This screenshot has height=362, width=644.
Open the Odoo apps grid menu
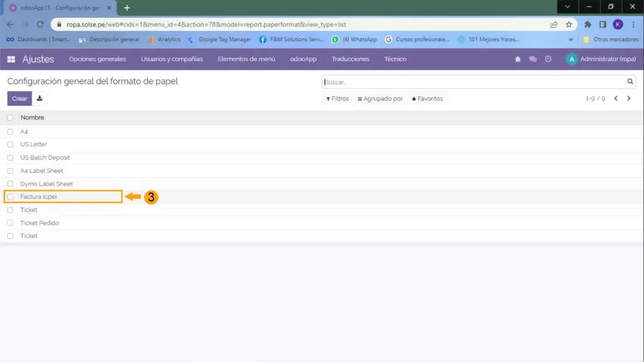click(x=11, y=59)
